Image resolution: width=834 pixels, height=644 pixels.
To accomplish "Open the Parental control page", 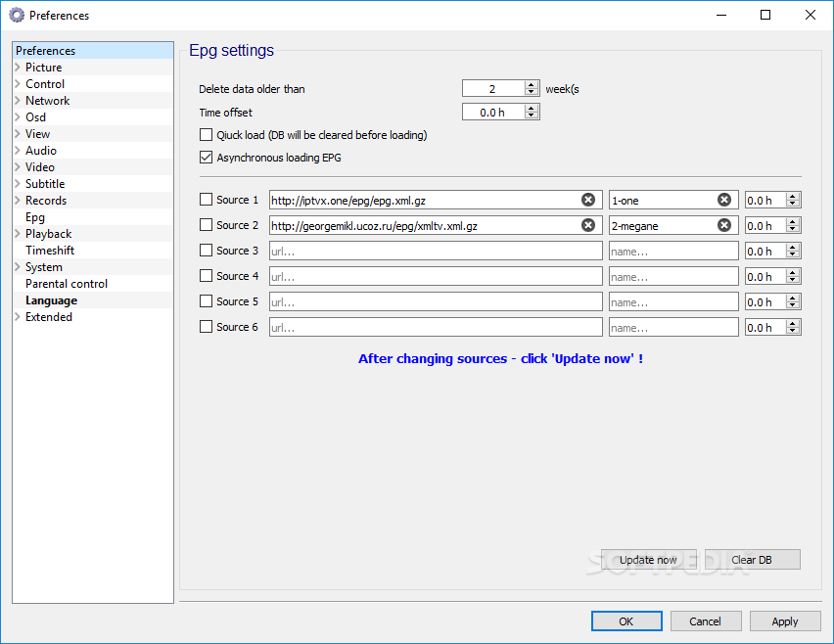I will click(x=67, y=284).
